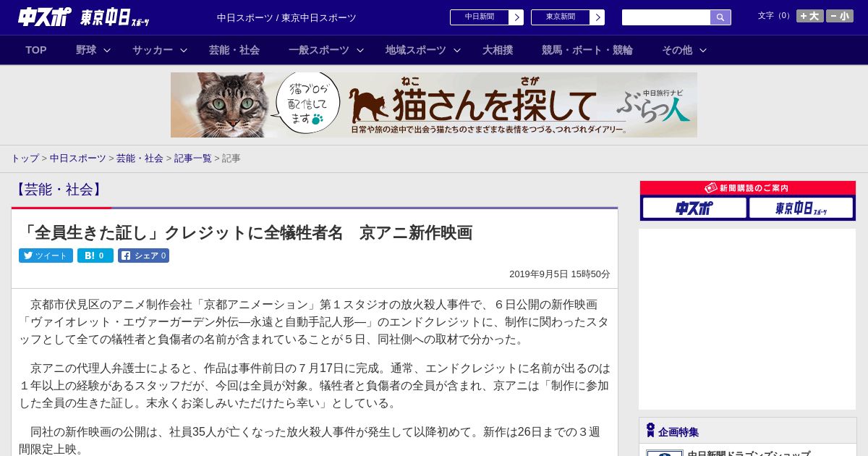868x456 pixels.
Task: Open the 東京新聞 link button
Action: [x=561, y=17]
